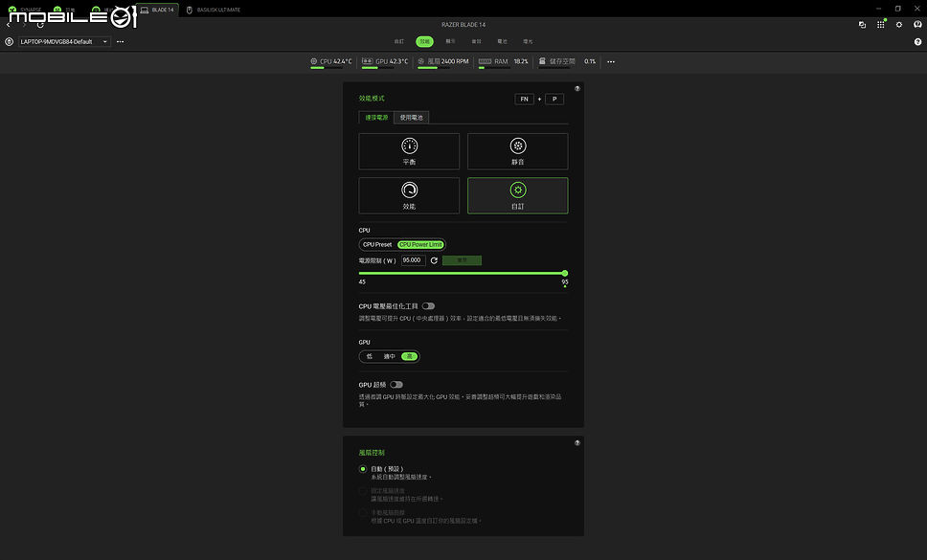Viewport: 927px width, 560px height.
Task: Click the 95.000 power limit input field
Action: pyautogui.click(x=414, y=260)
